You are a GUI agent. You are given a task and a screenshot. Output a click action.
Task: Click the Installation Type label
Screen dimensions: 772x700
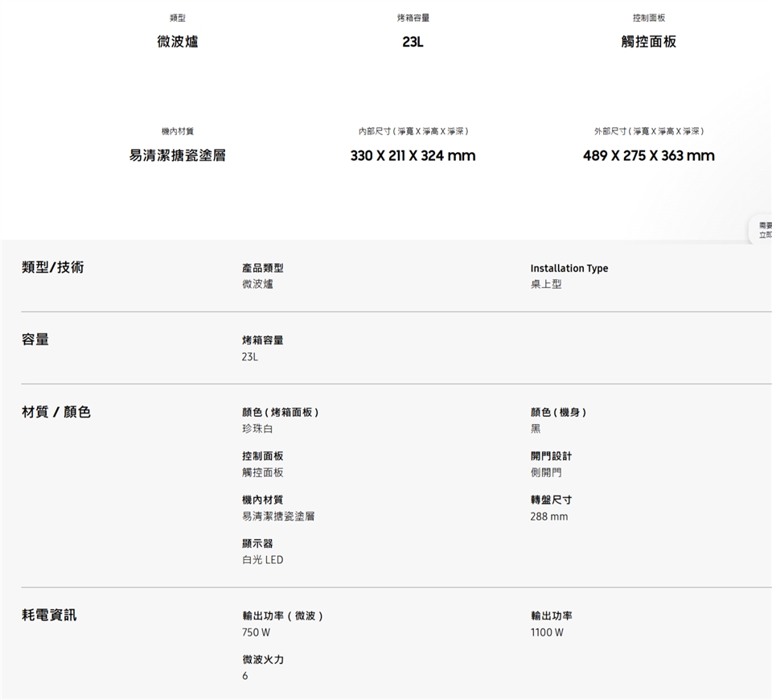(569, 268)
